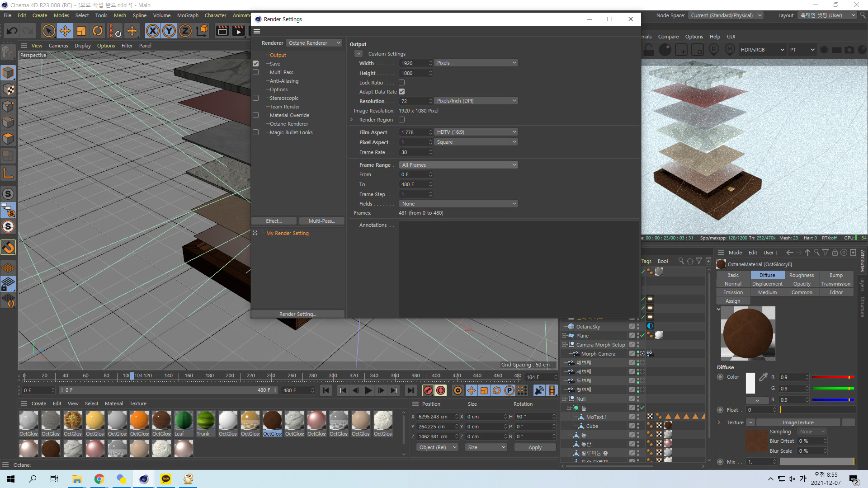The height and width of the screenshot is (488, 868).
Task: Enable the Material Override checkbox
Action: point(256,115)
